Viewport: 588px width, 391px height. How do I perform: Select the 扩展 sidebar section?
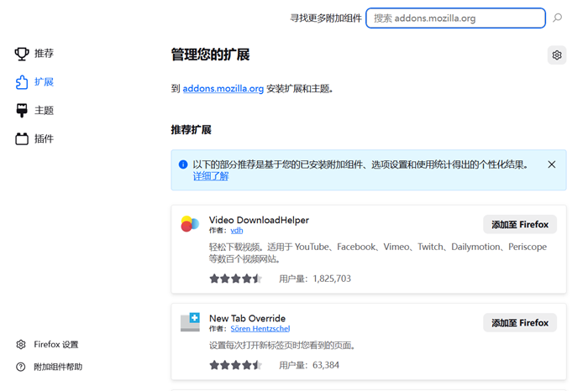coord(44,82)
